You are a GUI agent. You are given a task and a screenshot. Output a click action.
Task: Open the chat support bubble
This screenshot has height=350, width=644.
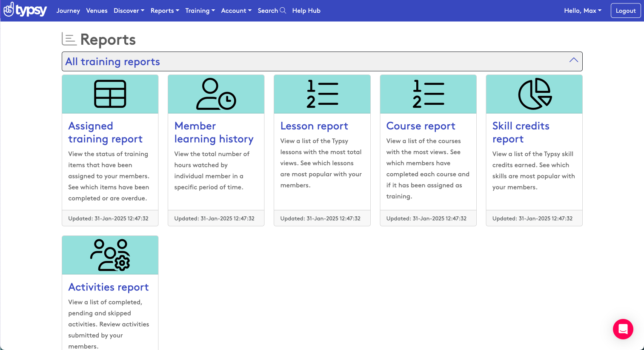point(623,329)
